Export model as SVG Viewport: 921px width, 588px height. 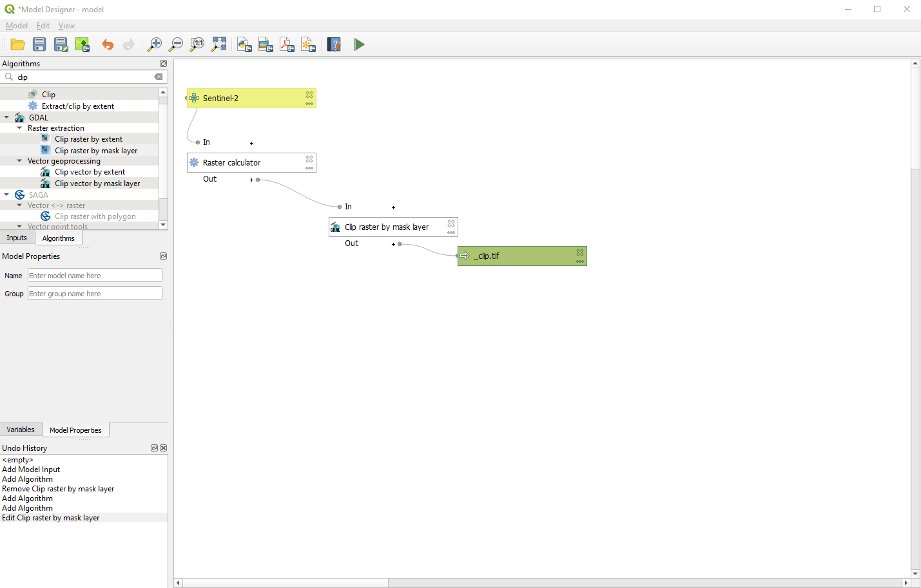tap(308, 44)
